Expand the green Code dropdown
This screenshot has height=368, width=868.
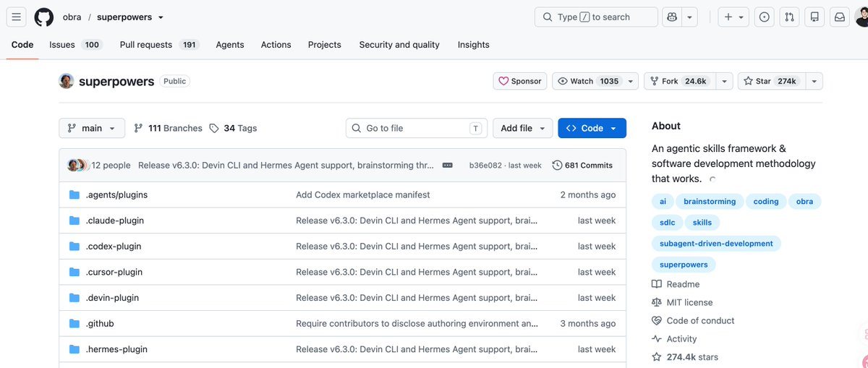pyautogui.click(x=592, y=128)
